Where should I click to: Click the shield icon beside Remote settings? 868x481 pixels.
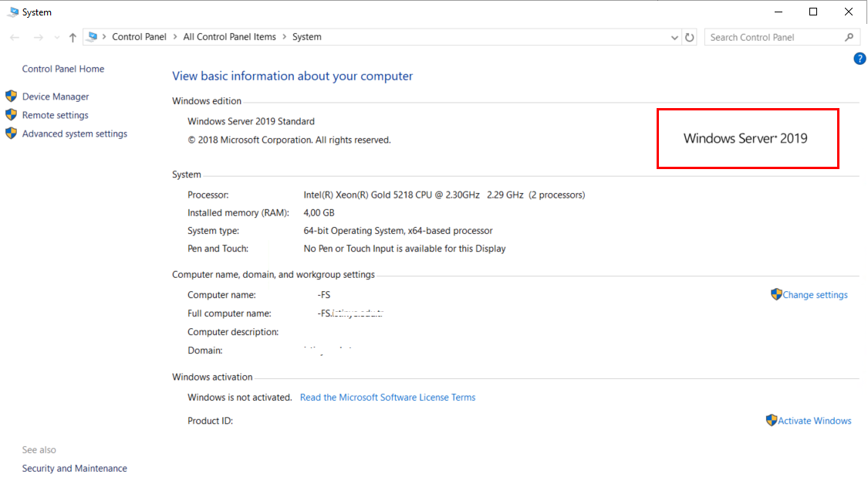pos(11,115)
